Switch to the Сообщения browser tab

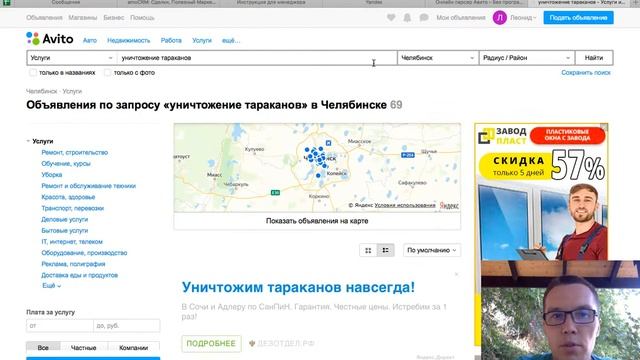point(66,3)
